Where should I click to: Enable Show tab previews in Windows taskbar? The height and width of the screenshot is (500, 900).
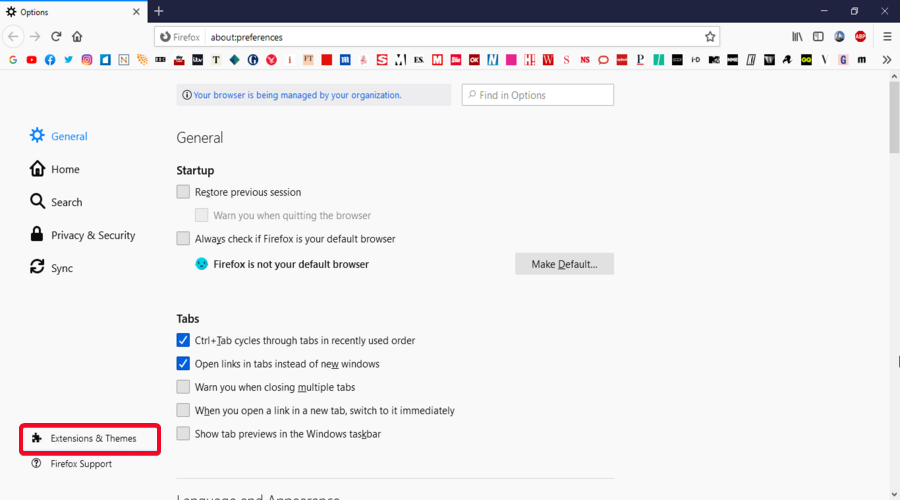(x=183, y=434)
